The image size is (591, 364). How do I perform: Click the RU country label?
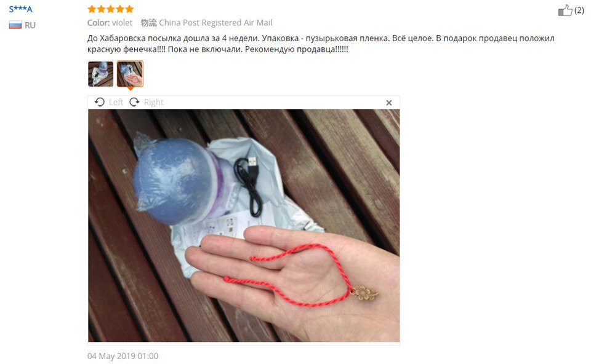[30, 25]
